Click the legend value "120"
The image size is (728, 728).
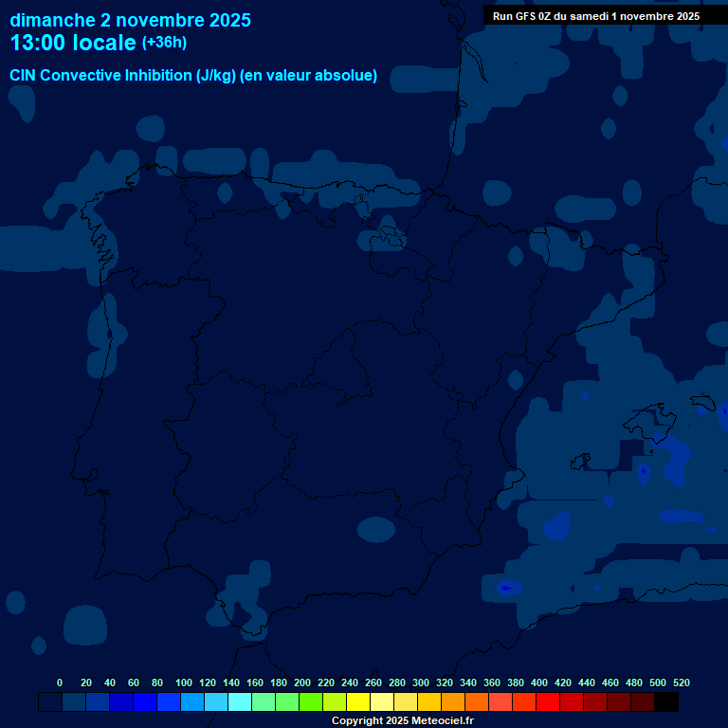click(208, 682)
